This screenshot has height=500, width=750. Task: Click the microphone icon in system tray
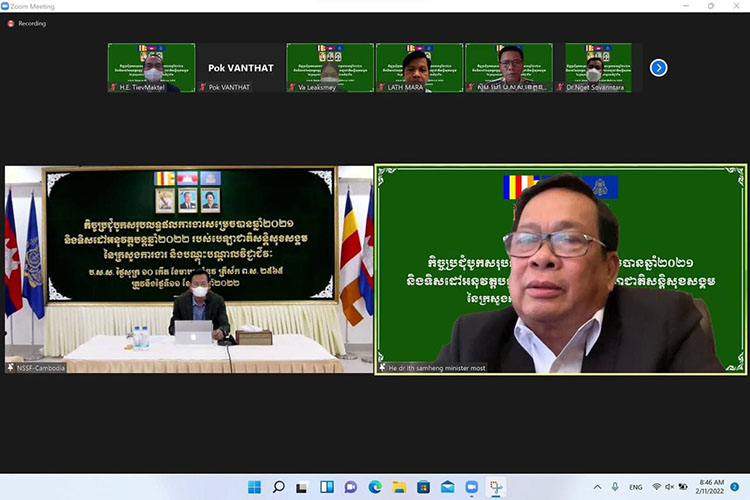point(614,487)
